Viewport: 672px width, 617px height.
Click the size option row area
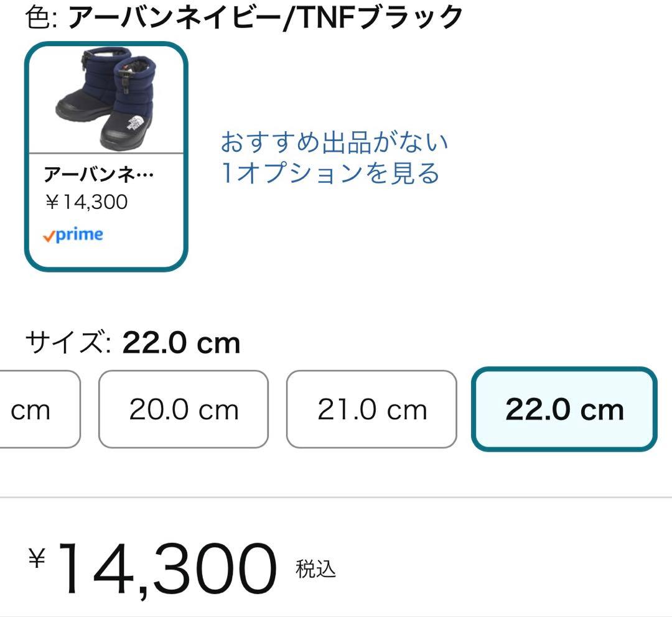[336, 409]
